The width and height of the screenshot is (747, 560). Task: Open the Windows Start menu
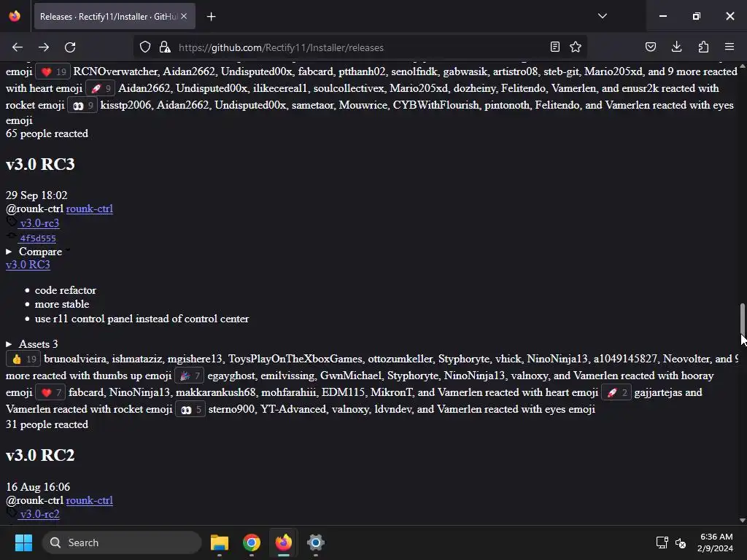pos(23,542)
